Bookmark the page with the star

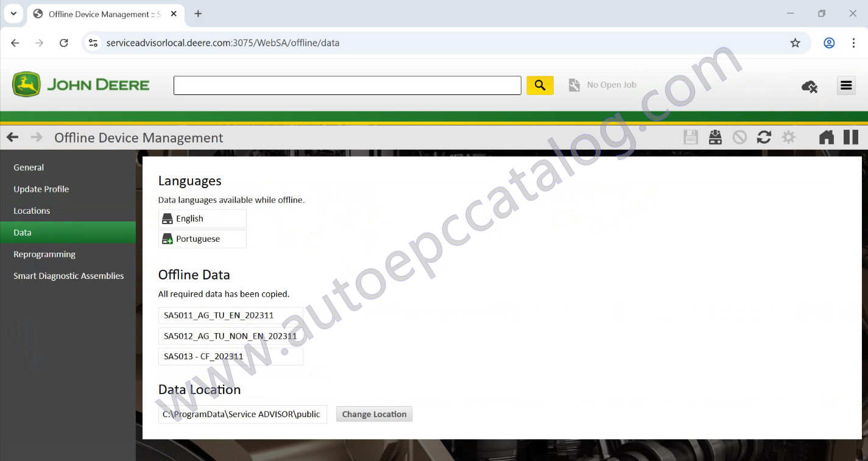point(795,43)
